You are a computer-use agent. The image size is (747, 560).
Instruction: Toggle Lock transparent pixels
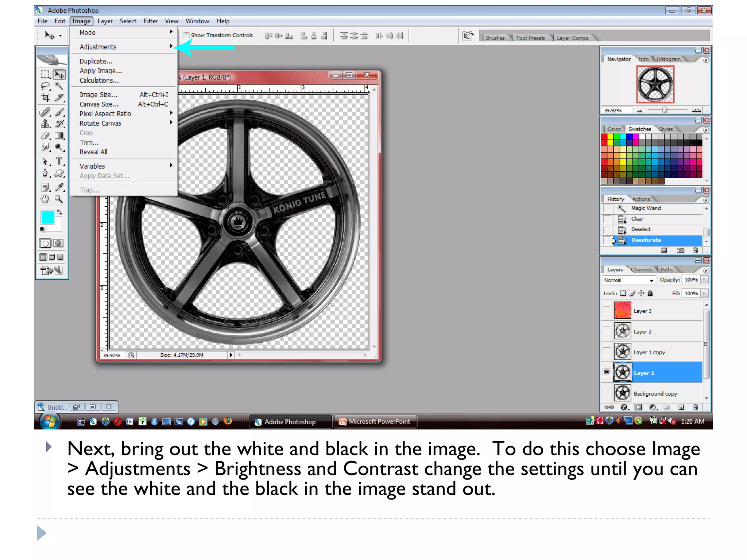623,293
